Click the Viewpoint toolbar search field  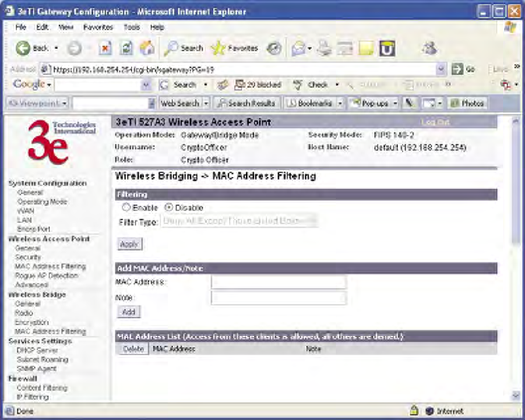(110, 103)
